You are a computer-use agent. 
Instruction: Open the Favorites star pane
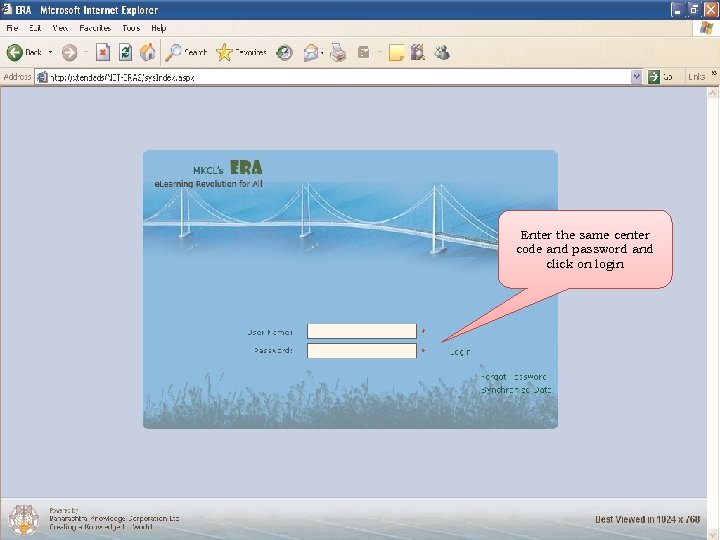point(242,52)
